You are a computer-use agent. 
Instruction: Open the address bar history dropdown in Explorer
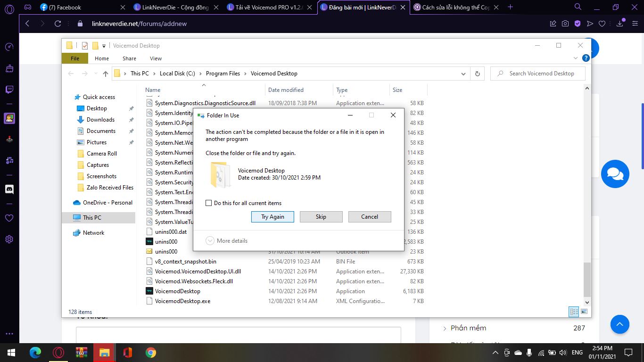[463, 74]
